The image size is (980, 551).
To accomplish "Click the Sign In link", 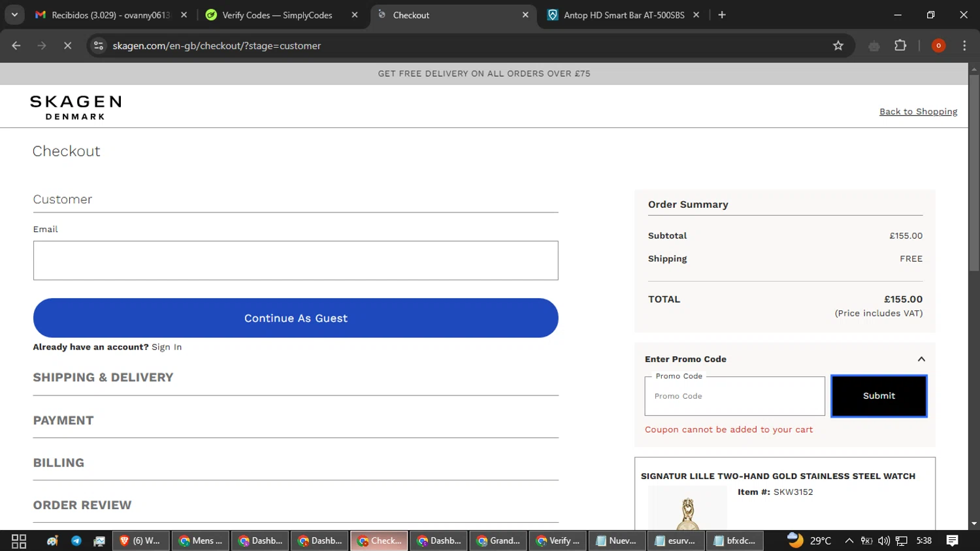I will pos(167,347).
